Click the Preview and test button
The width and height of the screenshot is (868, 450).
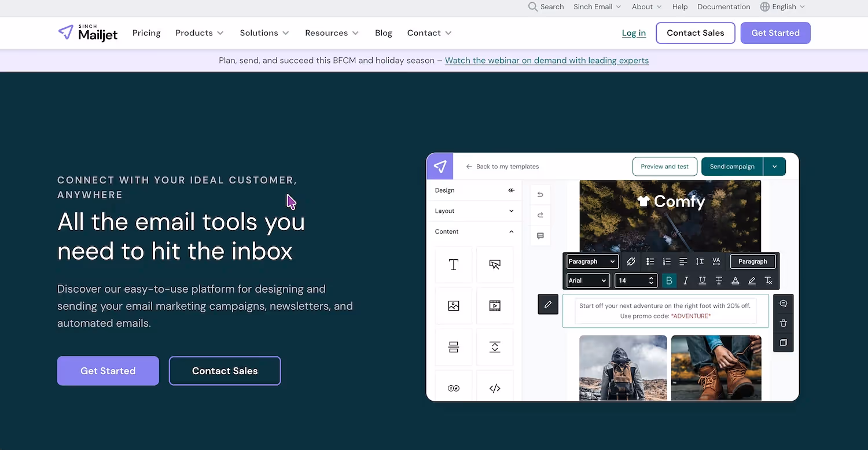[x=665, y=167]
